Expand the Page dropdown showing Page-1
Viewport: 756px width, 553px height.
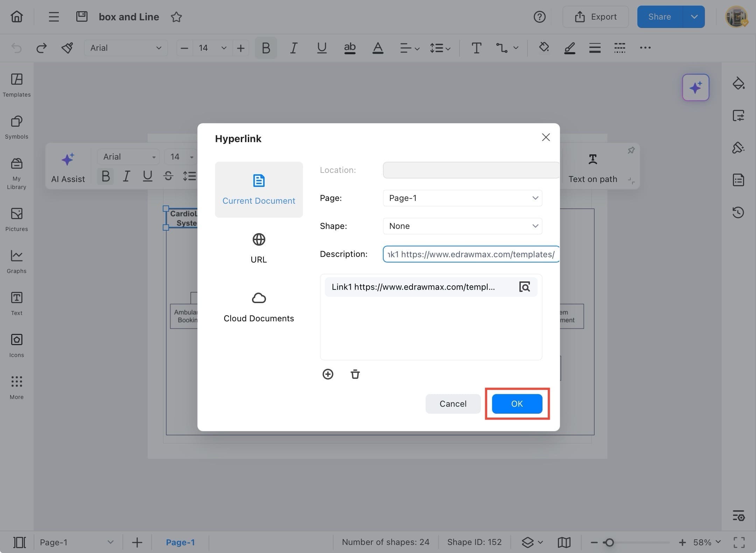(x=462, y=198)
